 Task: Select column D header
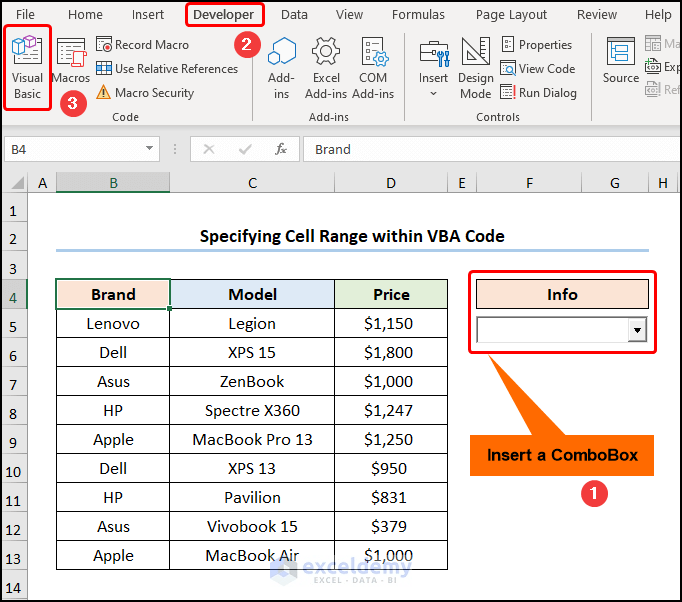(391, 183)
